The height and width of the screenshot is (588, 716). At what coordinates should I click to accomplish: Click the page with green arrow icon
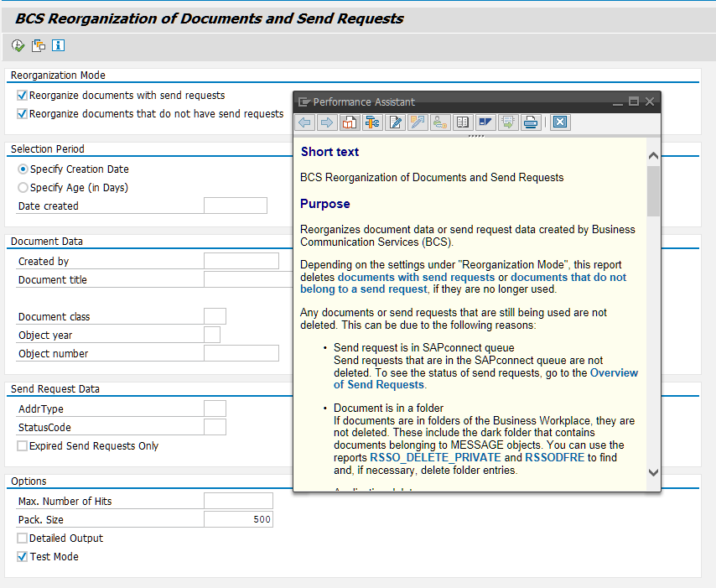[508, 122]
